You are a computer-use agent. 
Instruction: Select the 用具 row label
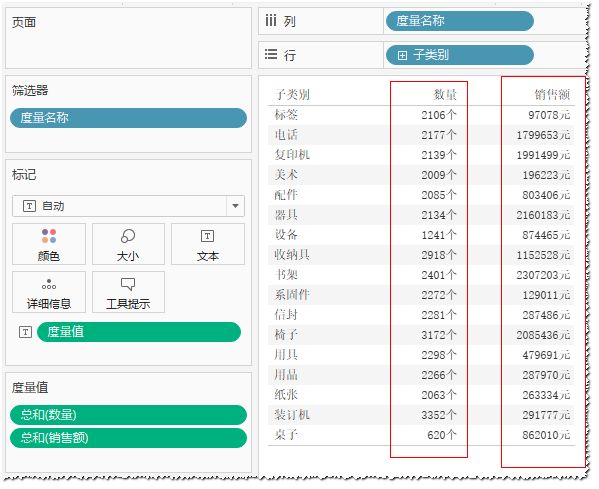286,355
